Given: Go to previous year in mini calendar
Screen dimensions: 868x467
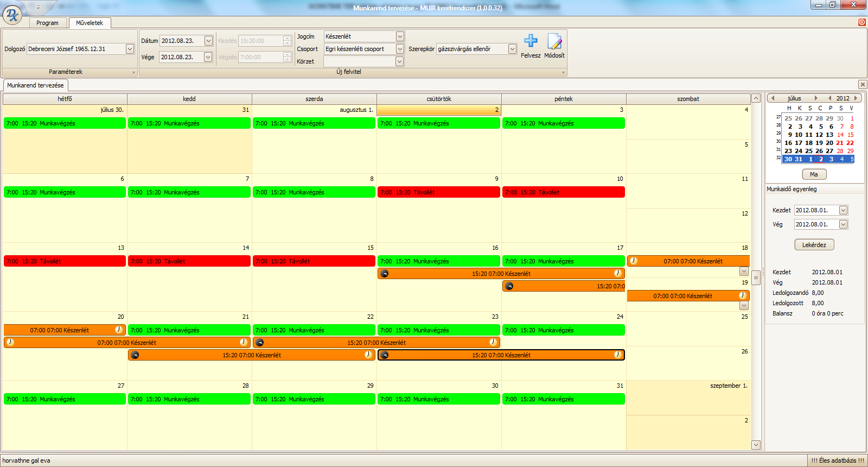Looking at the screenshot, I should (830, 98).
